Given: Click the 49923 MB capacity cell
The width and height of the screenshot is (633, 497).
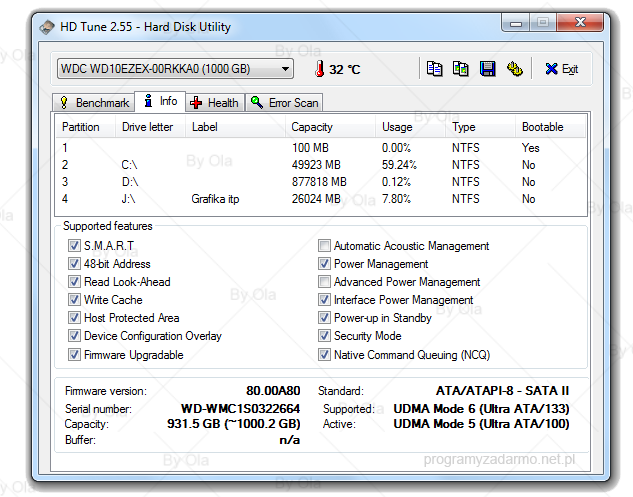Looking at the screenshot, I should [316, 165].
